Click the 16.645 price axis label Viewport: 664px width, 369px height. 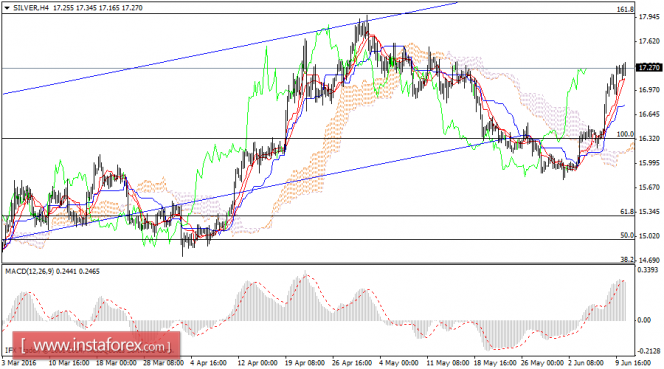[x=649, y=114]
